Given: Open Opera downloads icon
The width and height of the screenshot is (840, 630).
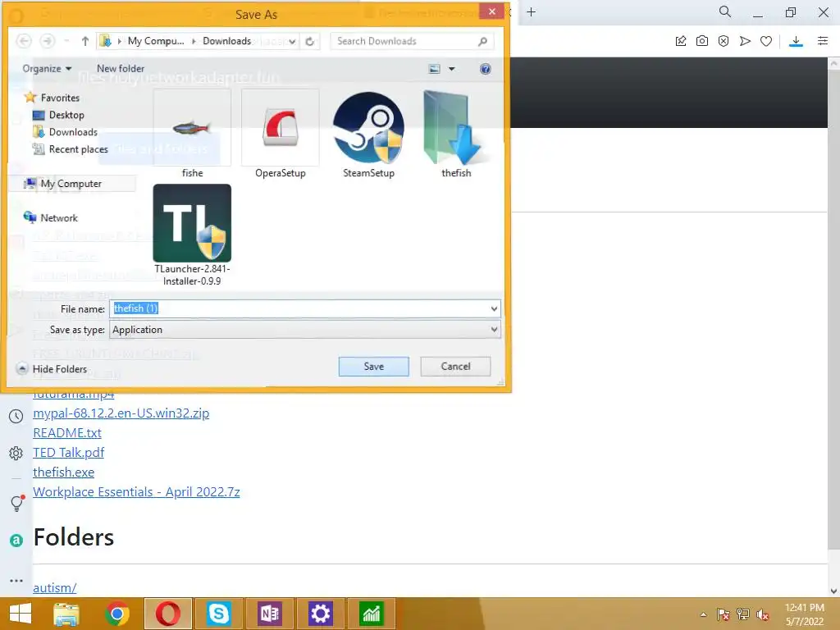Looking at the screenshot, I should 796,41.
